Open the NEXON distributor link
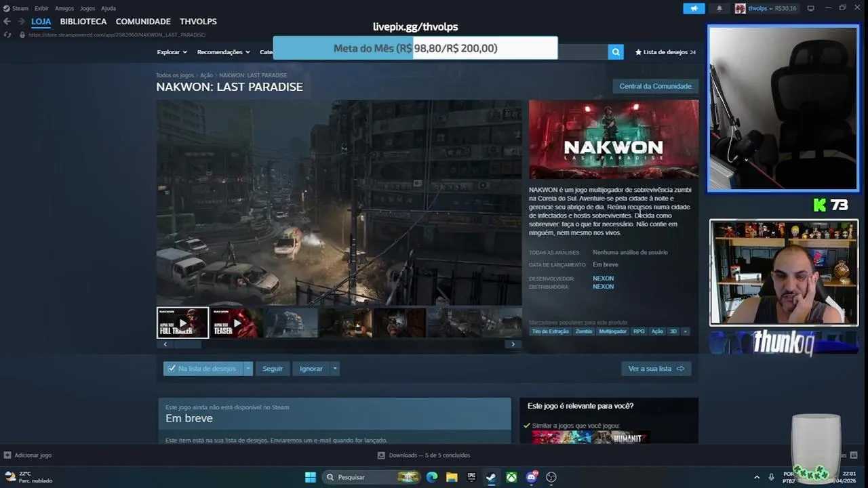 [x=603, y=287]
